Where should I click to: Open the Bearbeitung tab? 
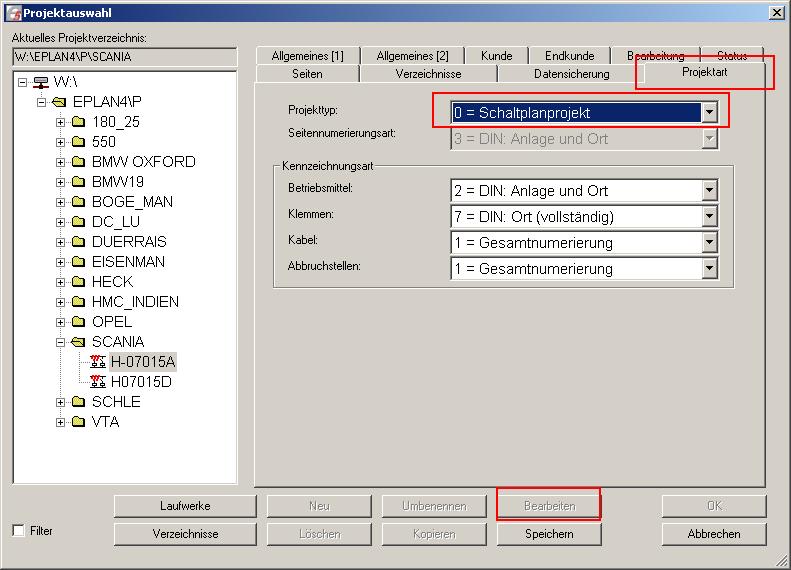coord(655,54)
